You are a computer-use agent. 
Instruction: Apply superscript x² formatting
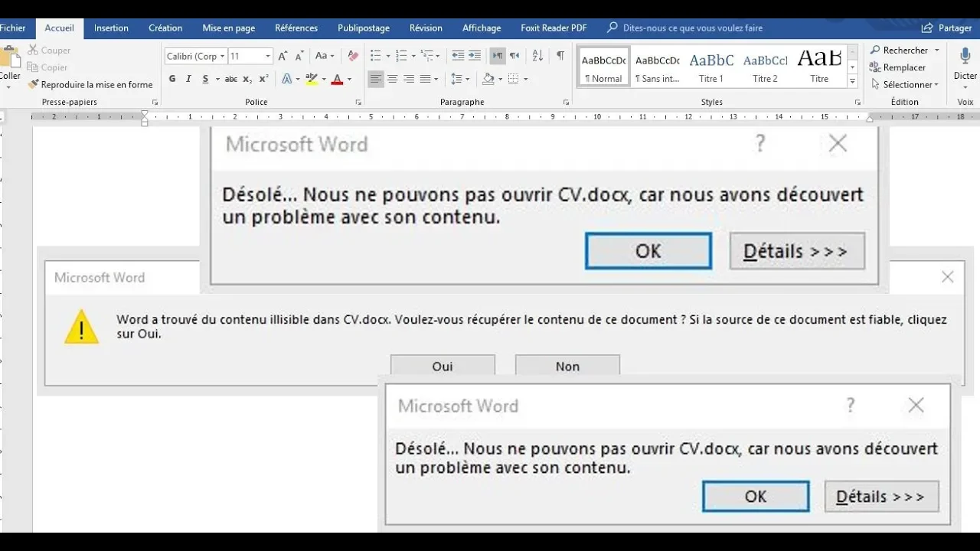[x=263, y=79]
